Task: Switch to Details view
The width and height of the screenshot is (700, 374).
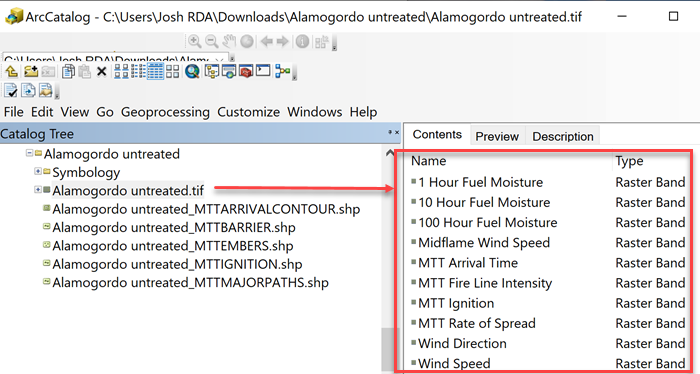Action: (155, 71)
